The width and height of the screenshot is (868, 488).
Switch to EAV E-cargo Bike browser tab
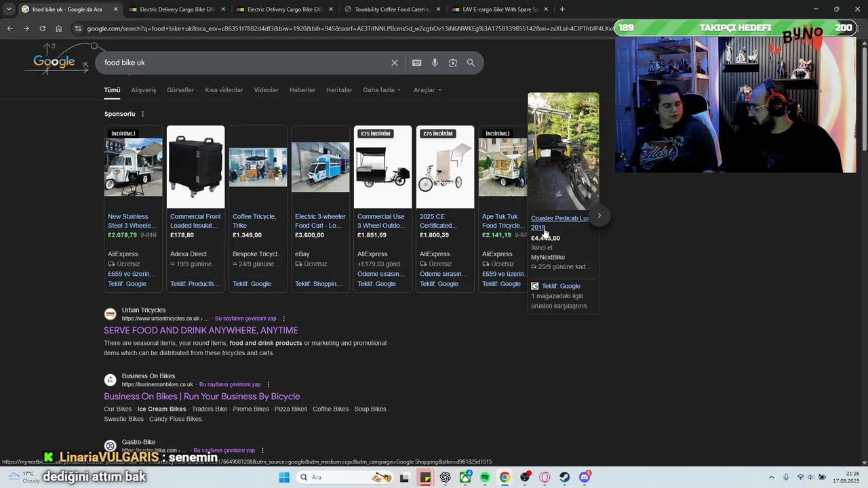coord(500,9)
